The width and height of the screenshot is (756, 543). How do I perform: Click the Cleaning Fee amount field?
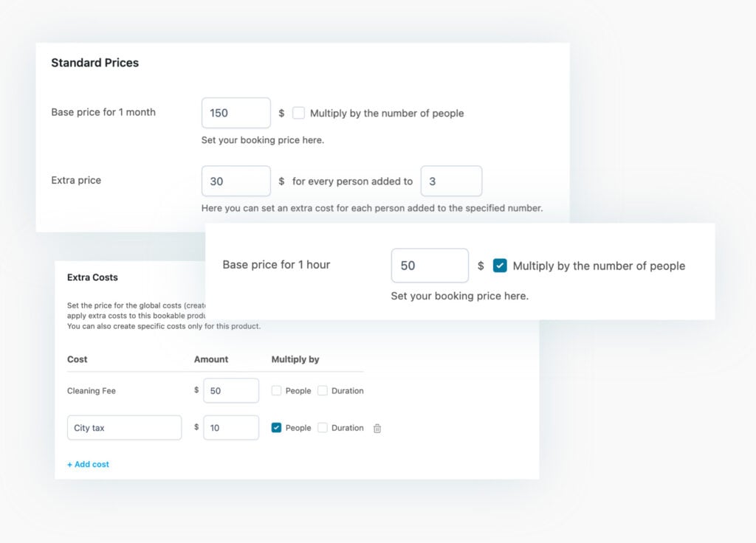(230, 391)
